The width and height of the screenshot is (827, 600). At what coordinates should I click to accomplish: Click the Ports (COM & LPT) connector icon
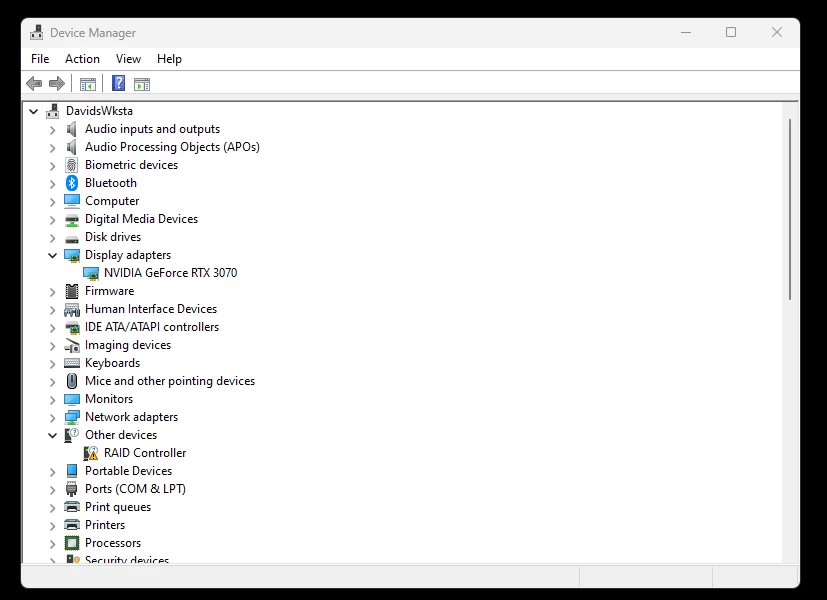72,489
